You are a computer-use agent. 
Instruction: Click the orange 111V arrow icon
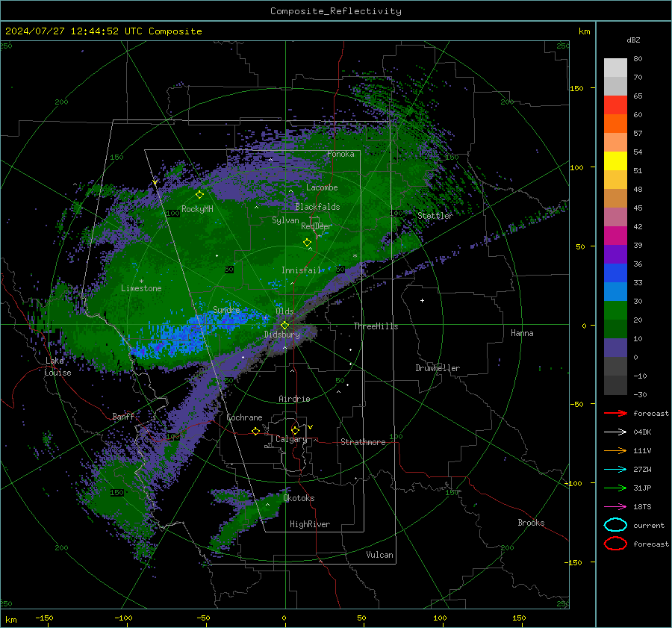pos(615,450)
